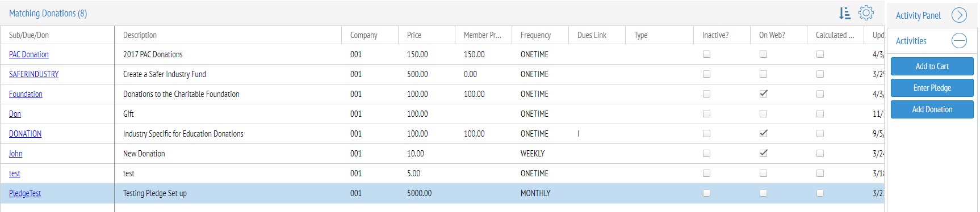Viewport: 980px width, 212px height.
Task: Toggle On Web checkbox for DONATION row
Action: pyautogui.click(x=763, y=134)
